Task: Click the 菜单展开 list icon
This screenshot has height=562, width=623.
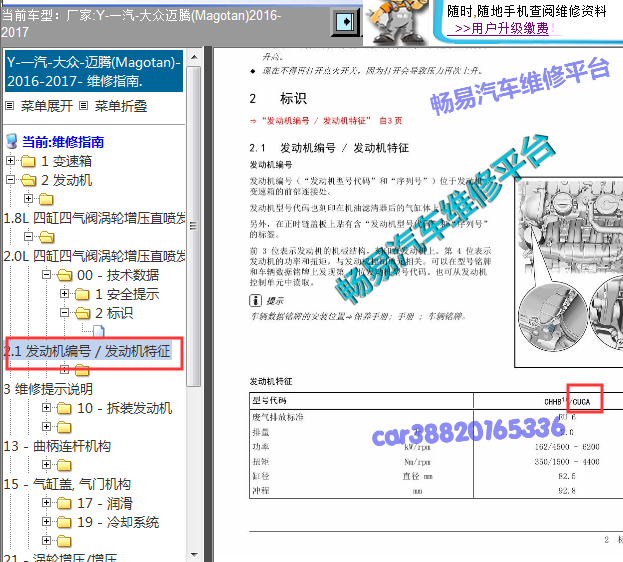Action: [x=10, y=106]
